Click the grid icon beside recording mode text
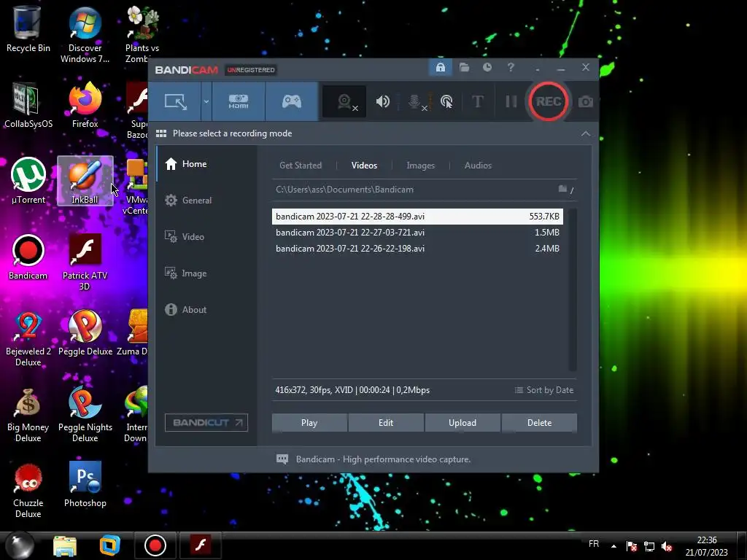Image resolution: width=747 pixels, height=560 pixels. click(x=161, y=133)
